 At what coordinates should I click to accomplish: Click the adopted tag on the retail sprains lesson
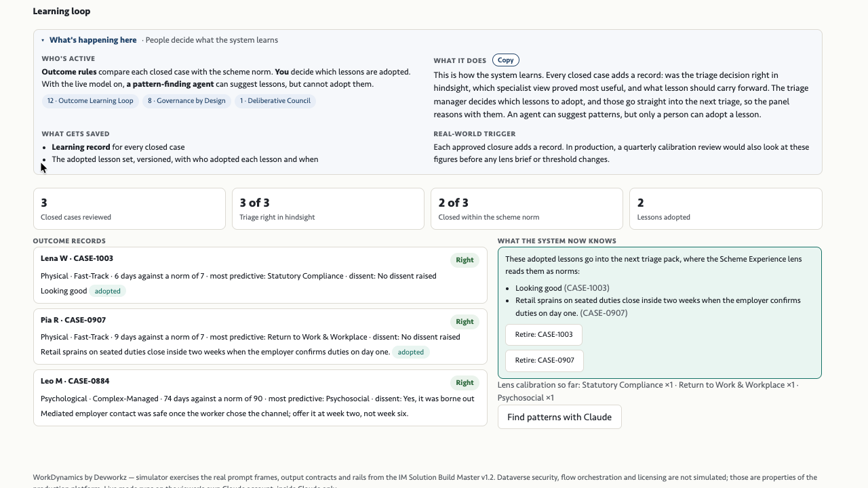(x=411, y=352)
